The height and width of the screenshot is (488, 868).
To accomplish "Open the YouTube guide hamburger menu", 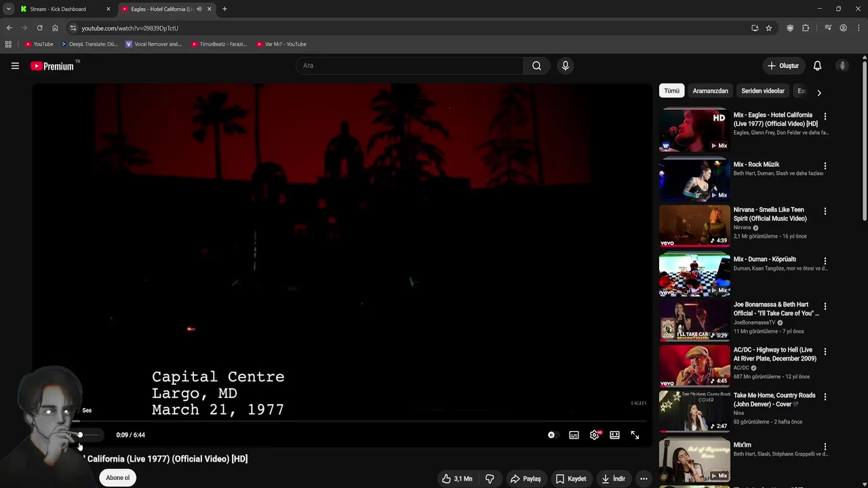I will coord(15,66).
